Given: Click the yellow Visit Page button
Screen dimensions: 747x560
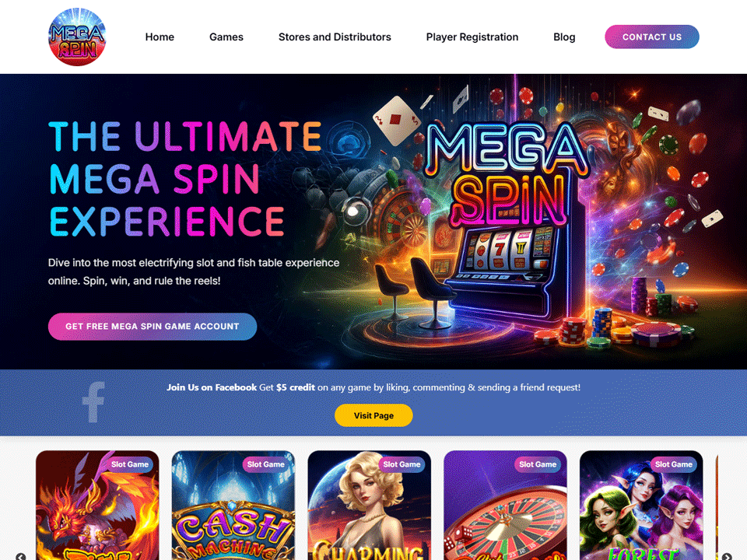Looking at the screenshot, I should [x=373, y=415].
